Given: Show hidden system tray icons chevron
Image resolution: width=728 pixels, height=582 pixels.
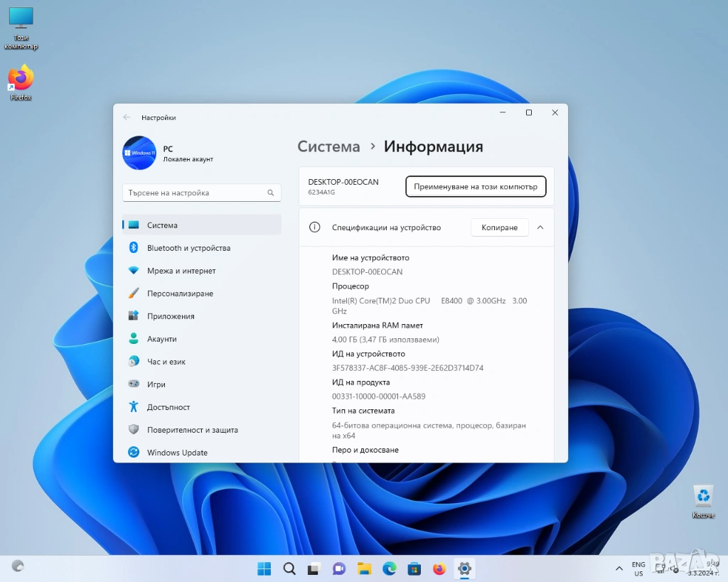Looking at the screenshot, I should 618,568.
